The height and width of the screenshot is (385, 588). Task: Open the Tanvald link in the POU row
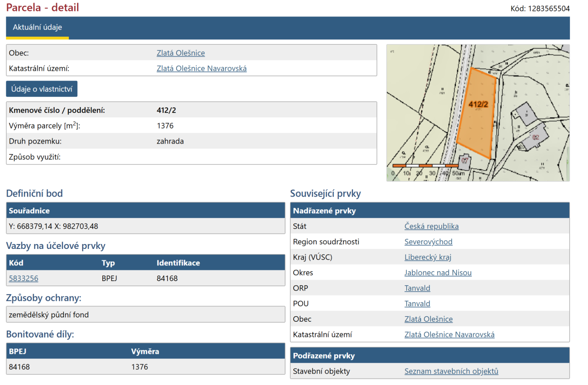417,304
